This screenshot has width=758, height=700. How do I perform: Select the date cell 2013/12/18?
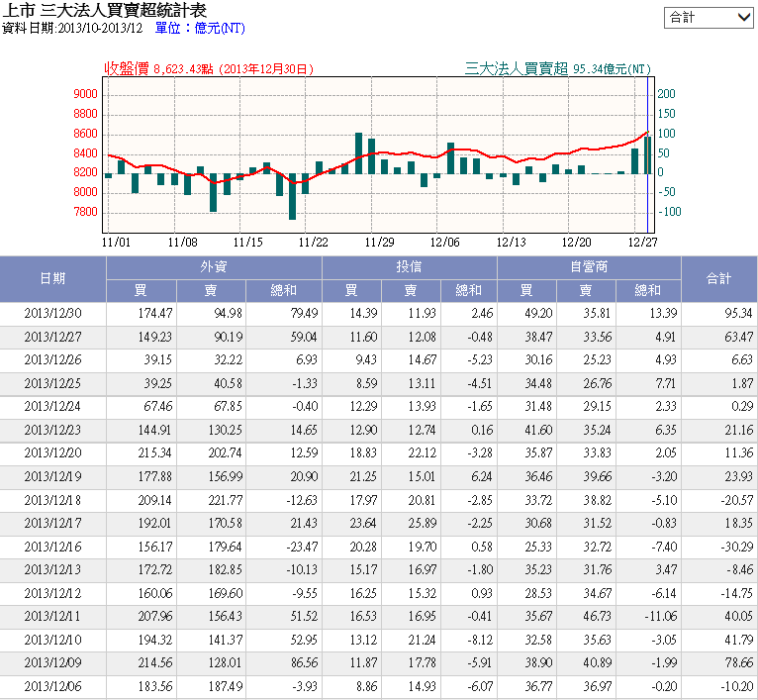click(x=52, y=500)
